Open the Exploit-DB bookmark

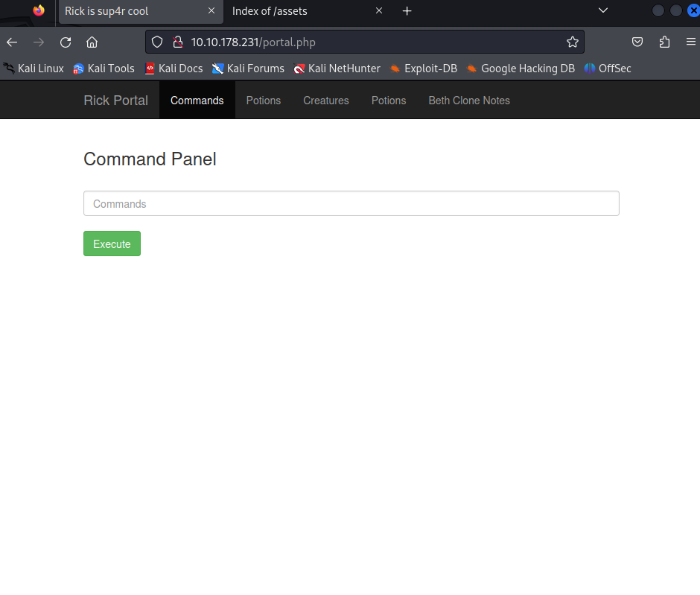pyautogui.click(x=423, y=69)
